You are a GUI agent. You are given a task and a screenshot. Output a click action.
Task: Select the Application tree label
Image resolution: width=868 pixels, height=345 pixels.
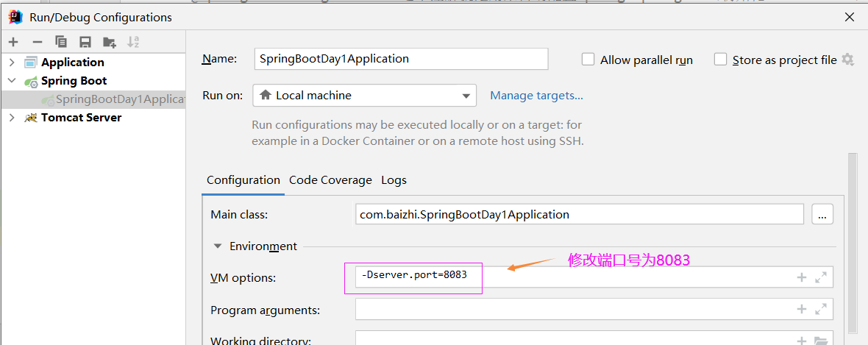73,63
